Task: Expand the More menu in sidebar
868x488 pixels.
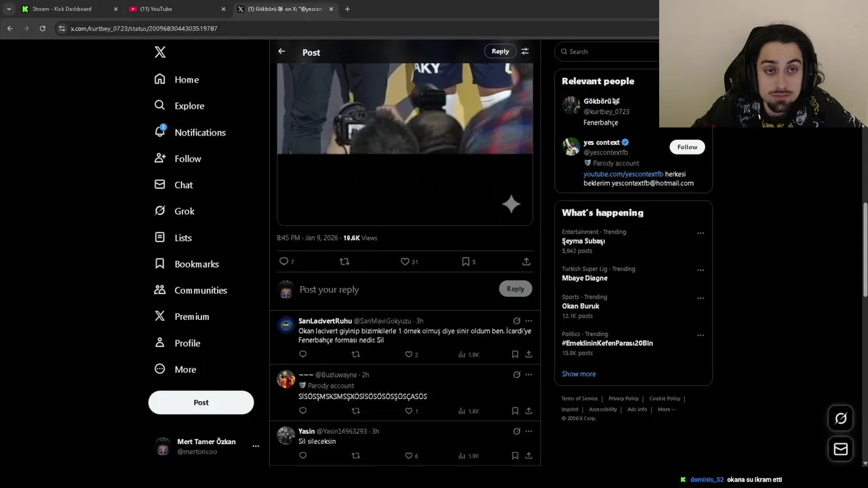Action: pyautogui.click(x=175, y=369)
